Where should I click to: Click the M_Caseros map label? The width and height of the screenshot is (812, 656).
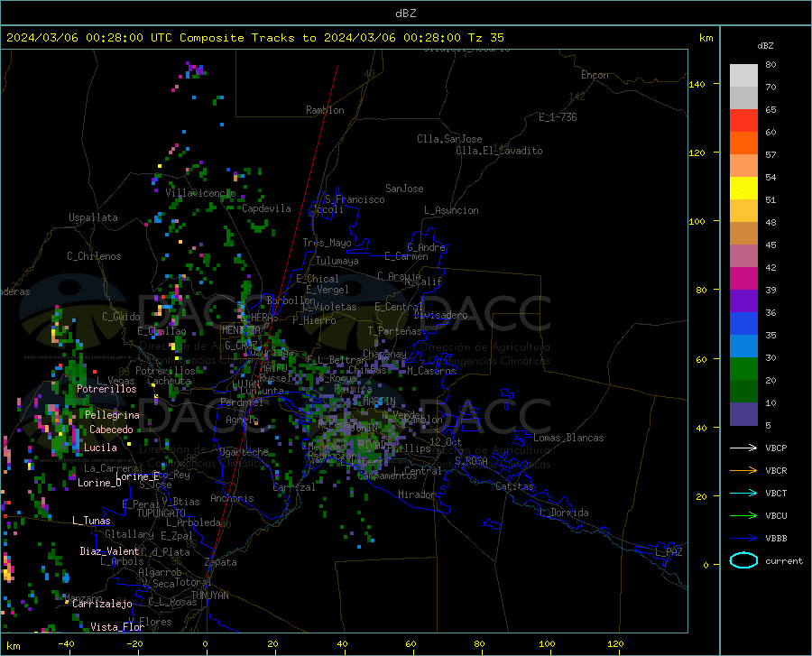(x=431, y=371)
